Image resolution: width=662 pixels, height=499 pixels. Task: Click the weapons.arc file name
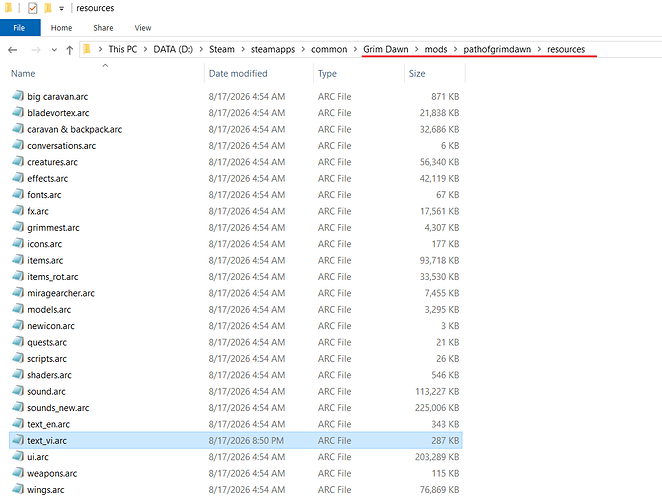pyautogui.click(x=52, y=473)
